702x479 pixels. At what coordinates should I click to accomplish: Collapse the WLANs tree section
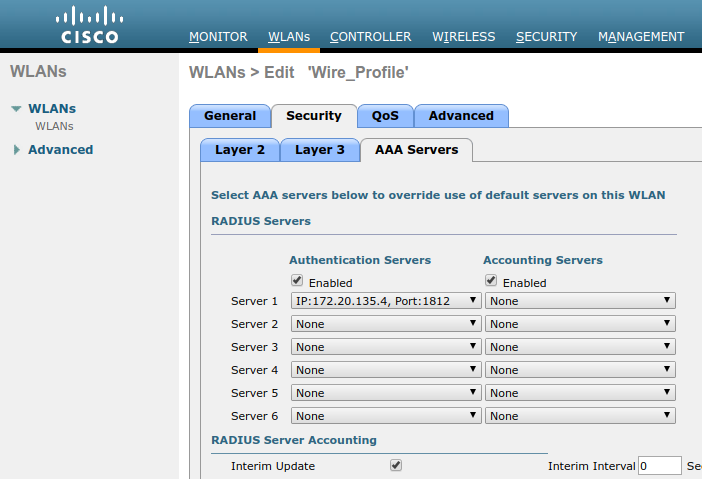[x=16, y=109]
